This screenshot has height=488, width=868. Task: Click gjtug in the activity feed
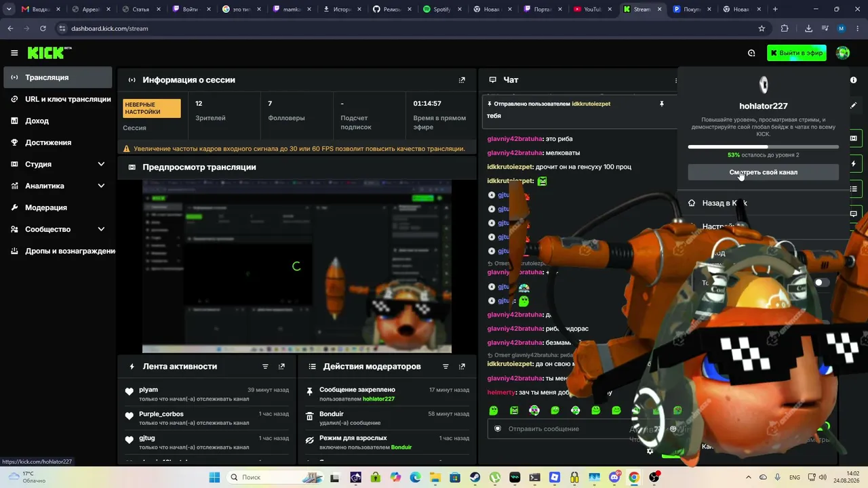point(147,439)
